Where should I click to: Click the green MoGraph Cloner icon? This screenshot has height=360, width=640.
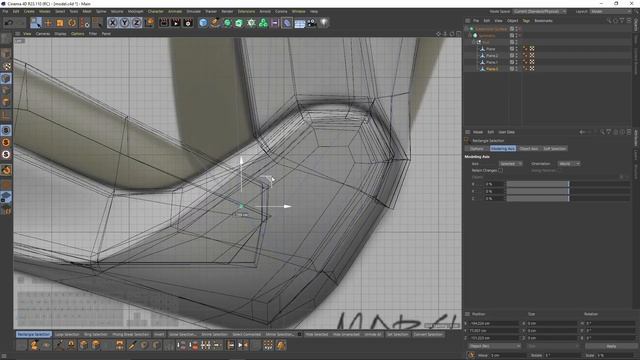pyautogui.click(x=263, y=23)
